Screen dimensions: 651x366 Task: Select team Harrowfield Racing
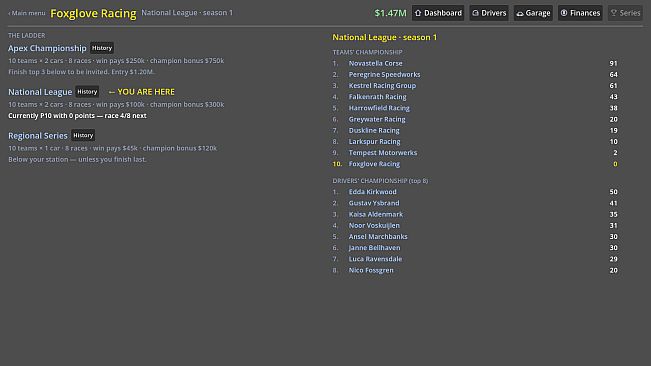[x=379, y=108]
